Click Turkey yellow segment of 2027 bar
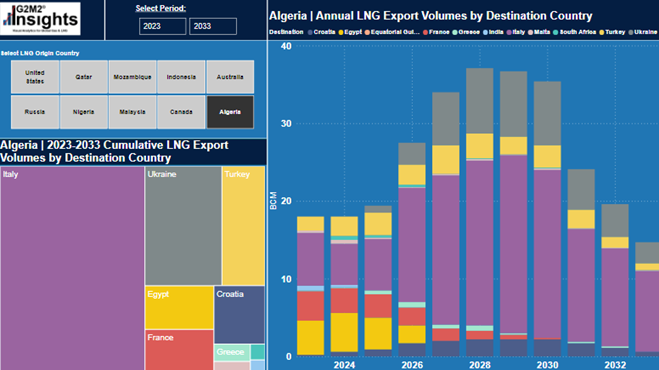This screenshot has width=659, height=370. [446, 159]
